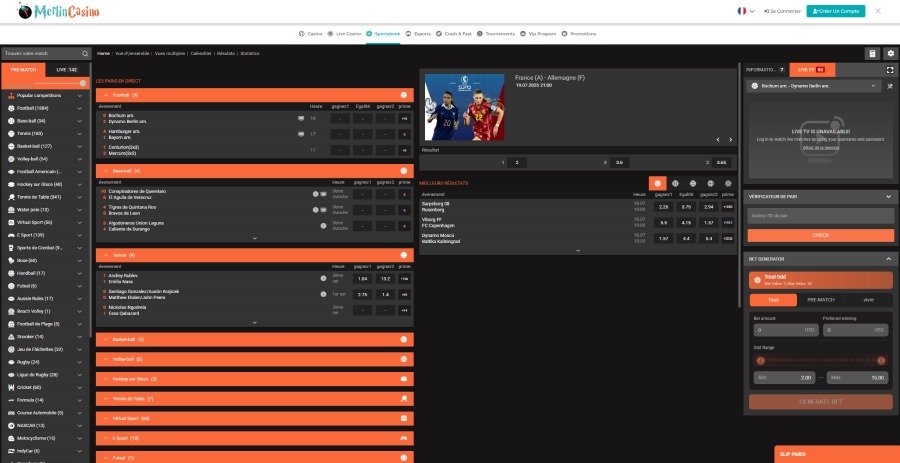Click the bet ID input field
Image resolution: width=900 pixels, height=463 pixels.
coord(821,216)
